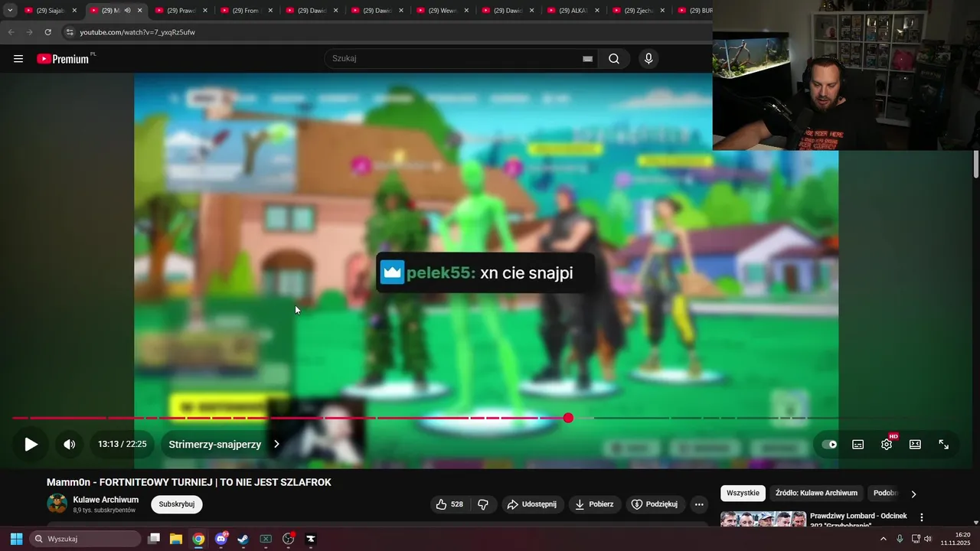Mute the video with the player speaker icon

coord(70,445)
